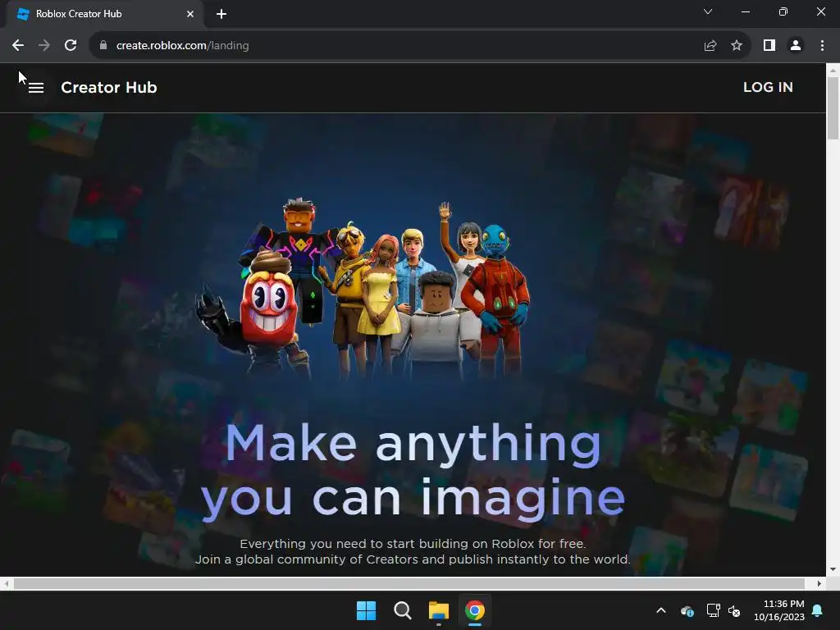Click the LOG IN button
840x630 pixels.
[x=768, y=87]
